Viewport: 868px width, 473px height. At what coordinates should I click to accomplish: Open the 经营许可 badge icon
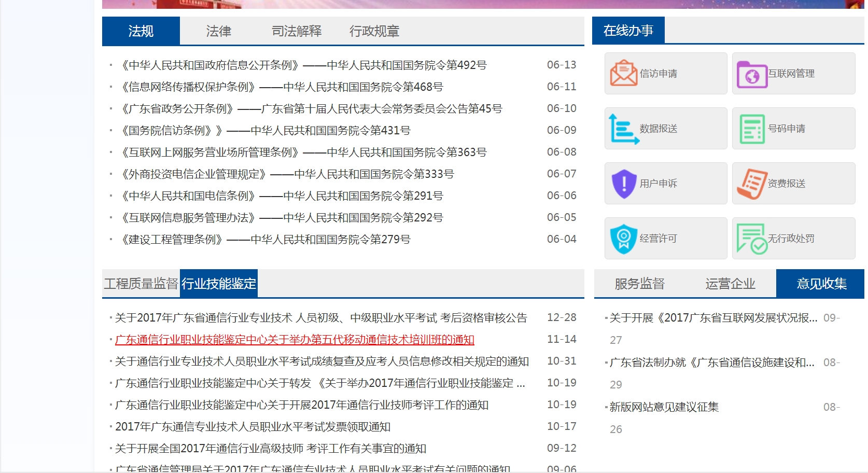(x=623, y=239)
